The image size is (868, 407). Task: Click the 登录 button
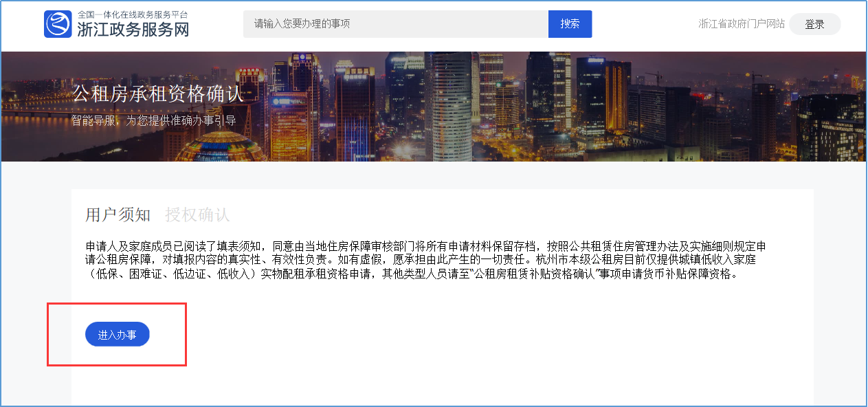[x=814, y=24]
